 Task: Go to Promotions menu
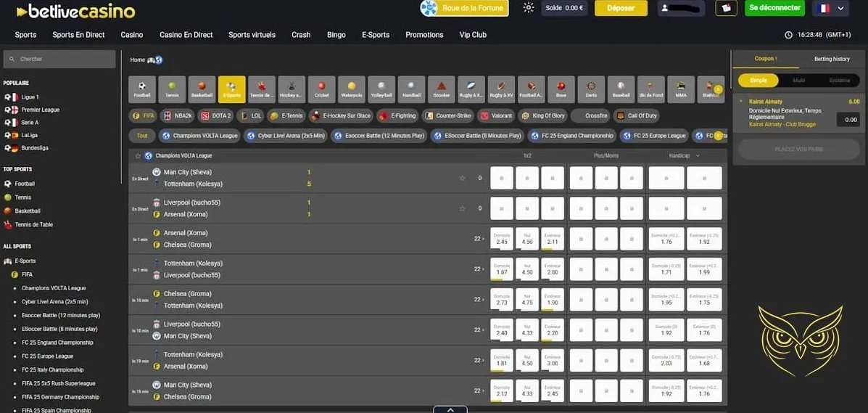[424, 35]
